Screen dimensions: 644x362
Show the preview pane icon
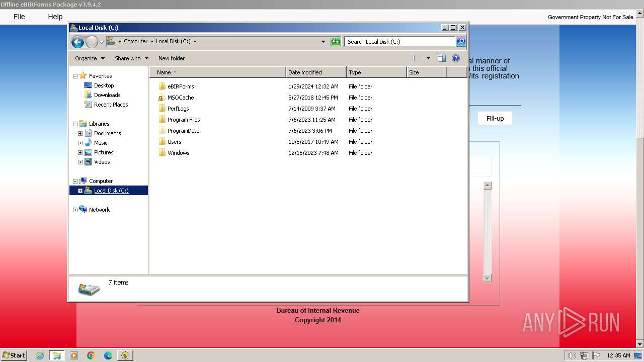click(442, 58)
